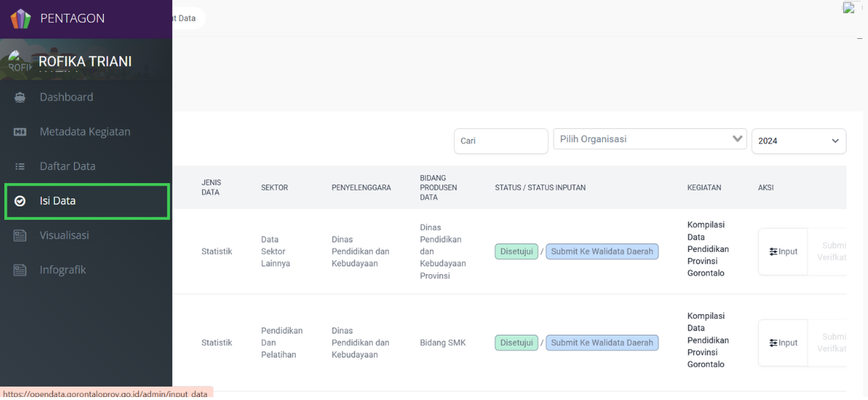Click Submit Ke Walidata Daerah badge in first row
Viewport: 868px width, 400px height.
pos(602,251)
